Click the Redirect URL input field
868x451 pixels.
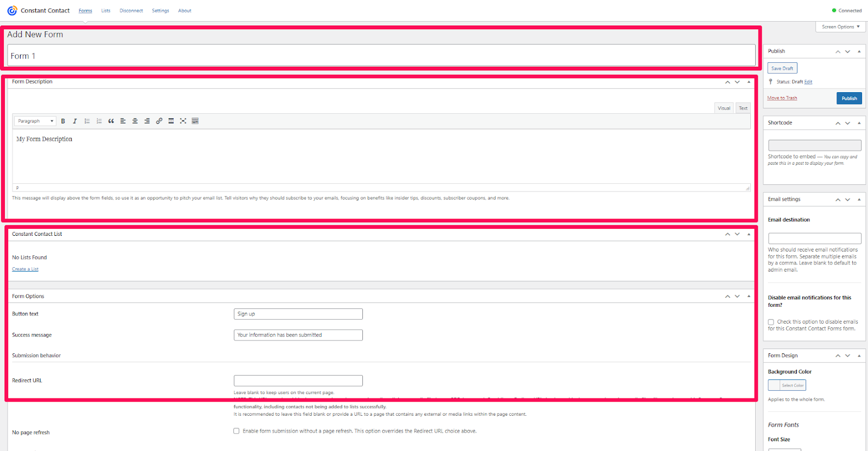pyautogui.click(x=298, y=381)
